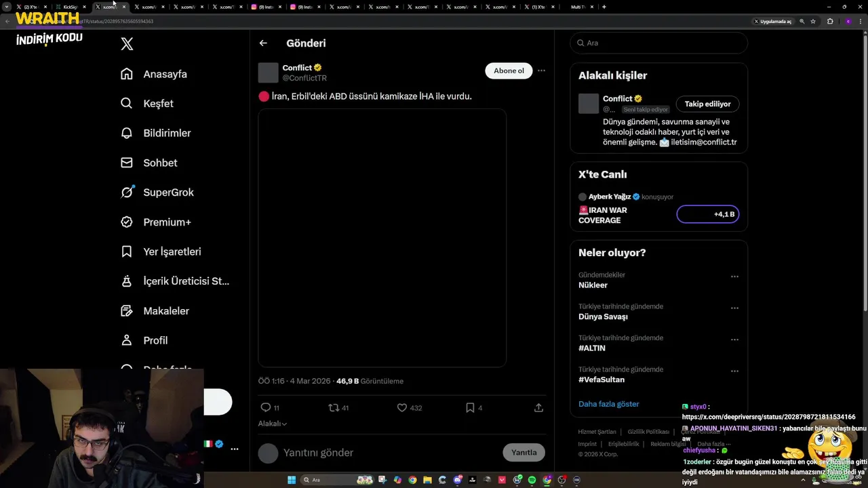
Task: Click the taskbar Ara search box
Action: (337, 480)
